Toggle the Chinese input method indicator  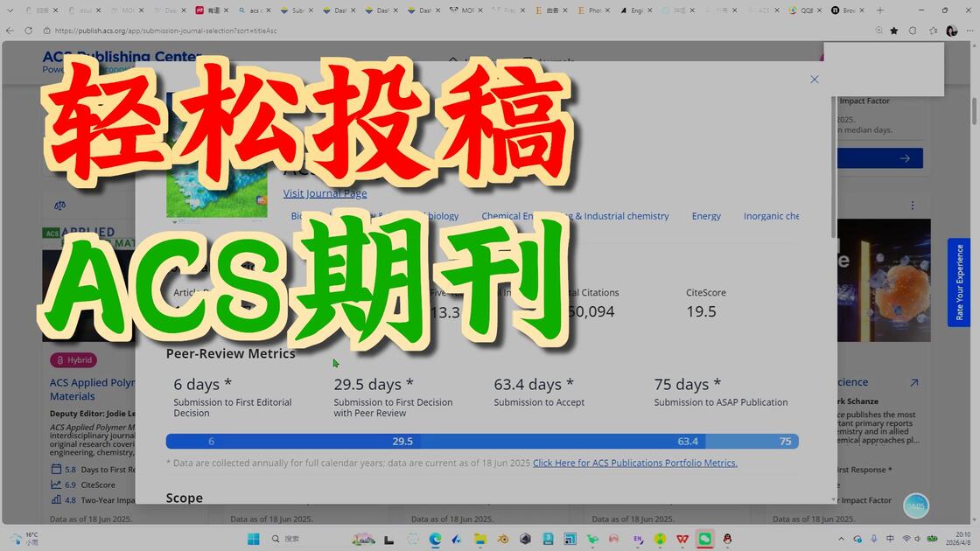pyautogui.click(x=889, y=539)
